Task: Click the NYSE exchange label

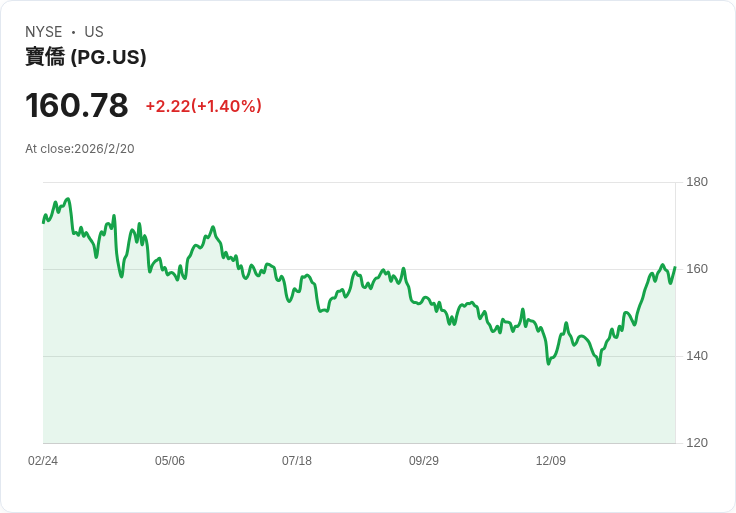Action: point(44,32)
